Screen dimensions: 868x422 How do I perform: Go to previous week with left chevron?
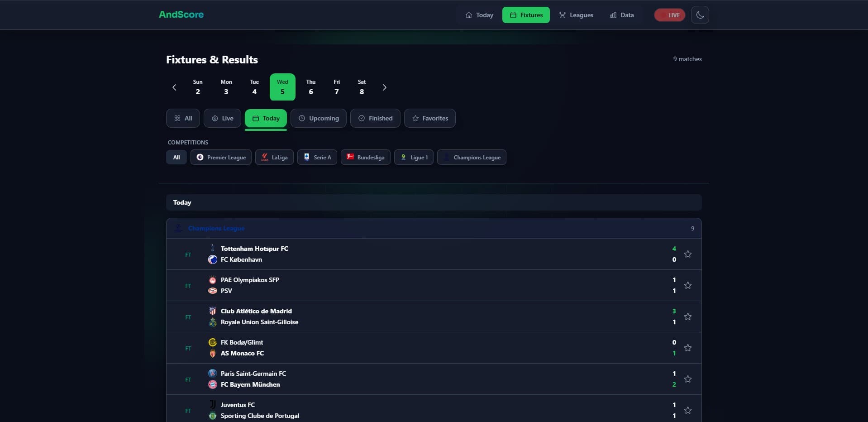point(174,87)
